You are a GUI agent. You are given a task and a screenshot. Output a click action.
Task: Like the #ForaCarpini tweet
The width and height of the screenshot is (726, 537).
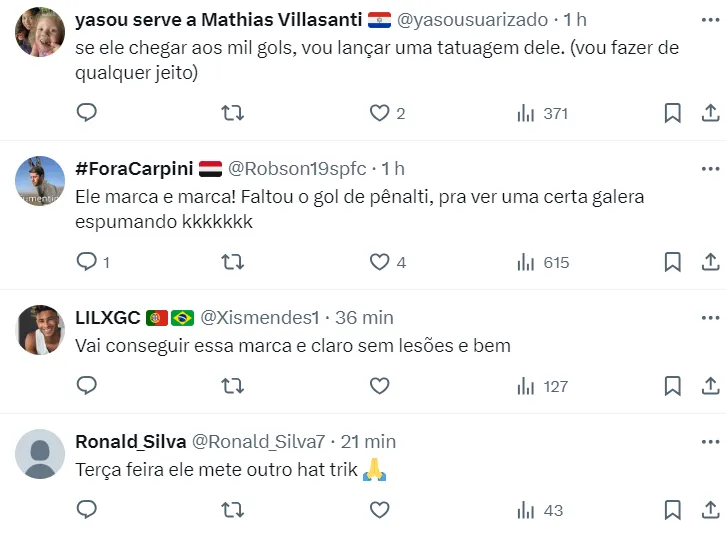click(380, 262)
